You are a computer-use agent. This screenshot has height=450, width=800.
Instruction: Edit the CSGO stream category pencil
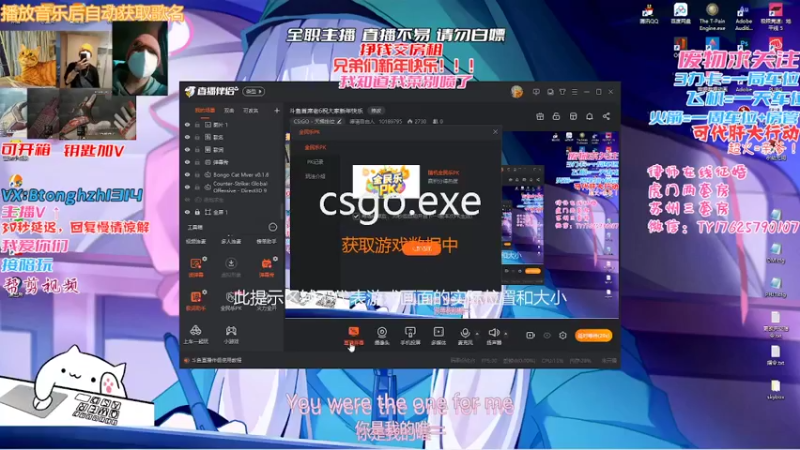coord(339,121)
